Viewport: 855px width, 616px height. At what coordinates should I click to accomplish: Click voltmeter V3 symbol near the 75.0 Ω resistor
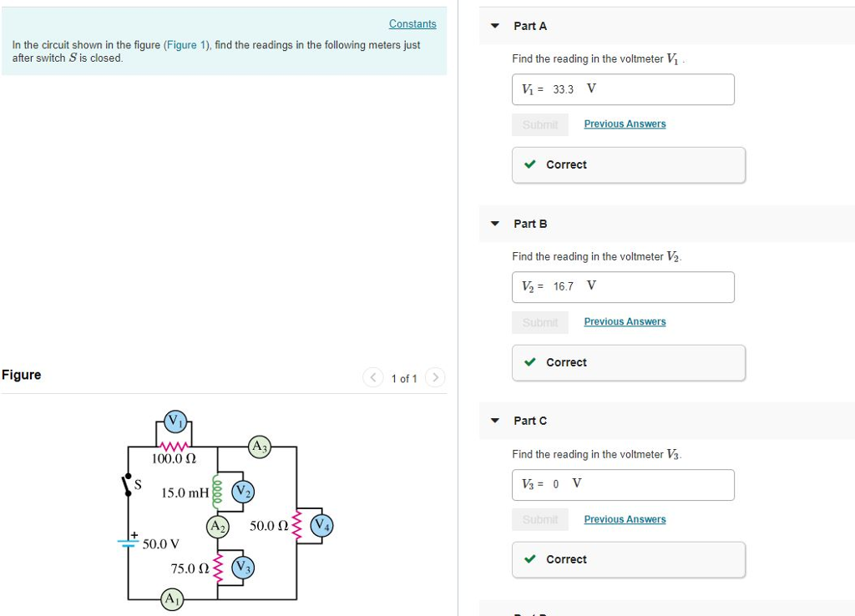coord(242,568)
